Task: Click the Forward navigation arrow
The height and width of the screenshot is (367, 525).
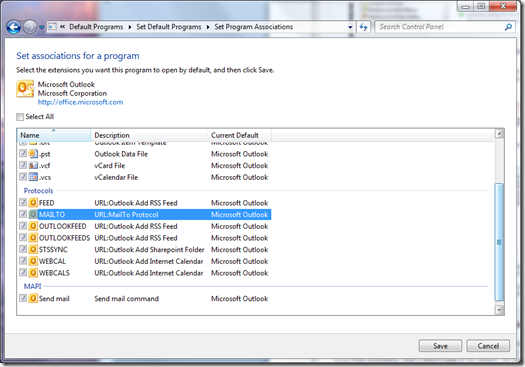Action: click(x=30, y=27)
